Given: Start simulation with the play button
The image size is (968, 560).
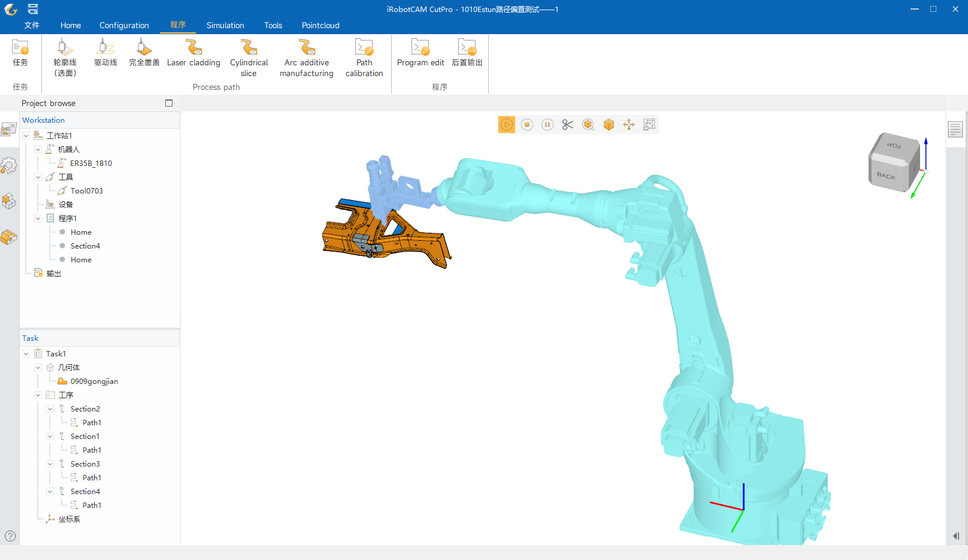Looking at the screenshot, I should [507, 125].
